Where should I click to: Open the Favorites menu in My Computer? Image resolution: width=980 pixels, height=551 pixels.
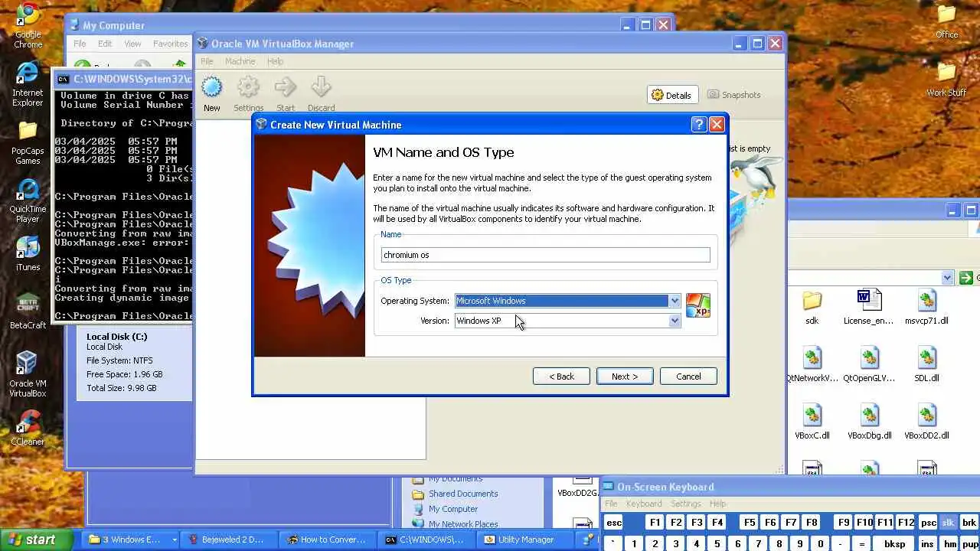click(170, 44)
